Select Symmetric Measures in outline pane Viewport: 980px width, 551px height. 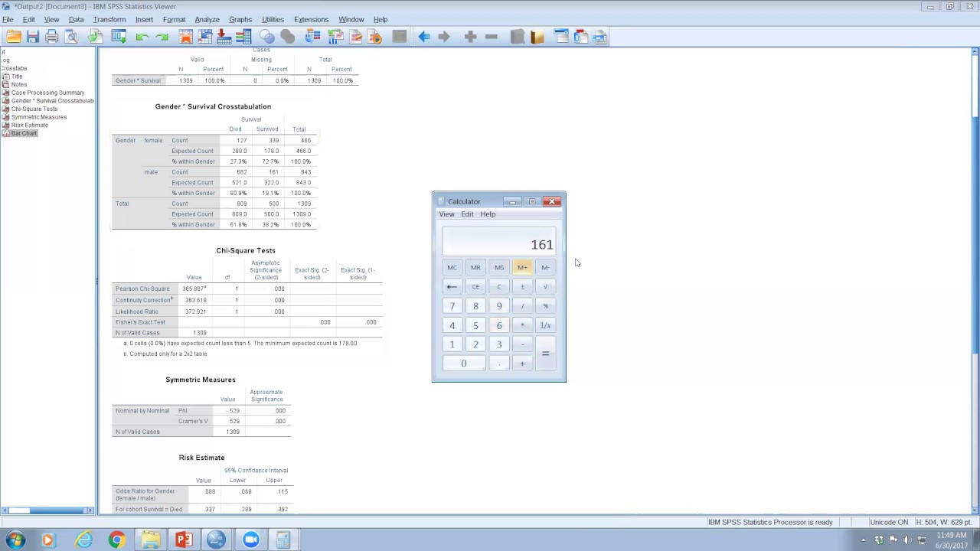tap(38, 117)
